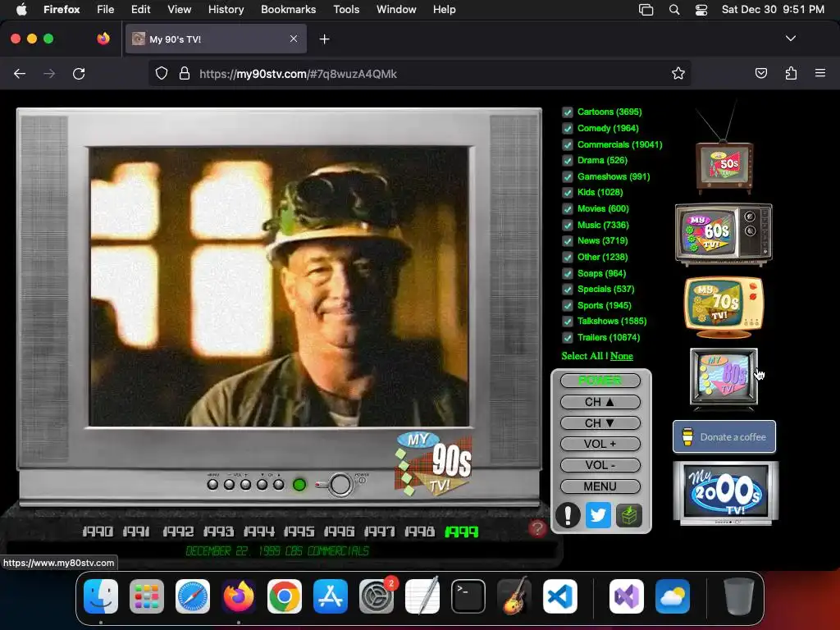Screen dimensions: 840x630
Task: Uncheck the Gameshows (991) checkbox
Action: tap(568, 177)
